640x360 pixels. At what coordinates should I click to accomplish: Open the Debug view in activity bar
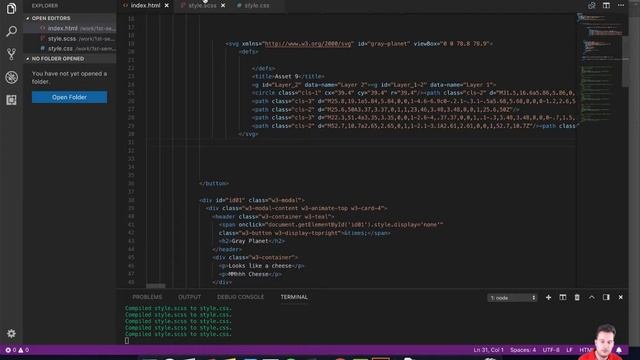coord(11,77)
